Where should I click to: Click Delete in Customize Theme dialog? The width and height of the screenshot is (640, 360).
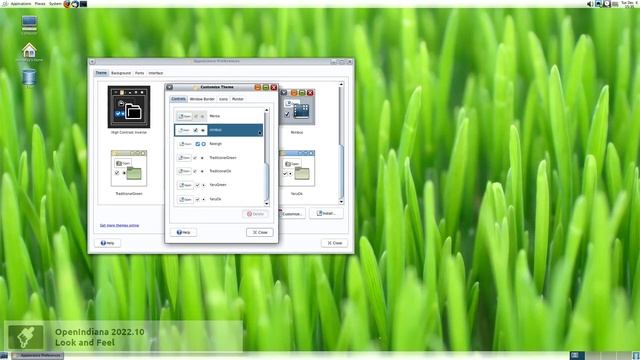pos(256,214)
